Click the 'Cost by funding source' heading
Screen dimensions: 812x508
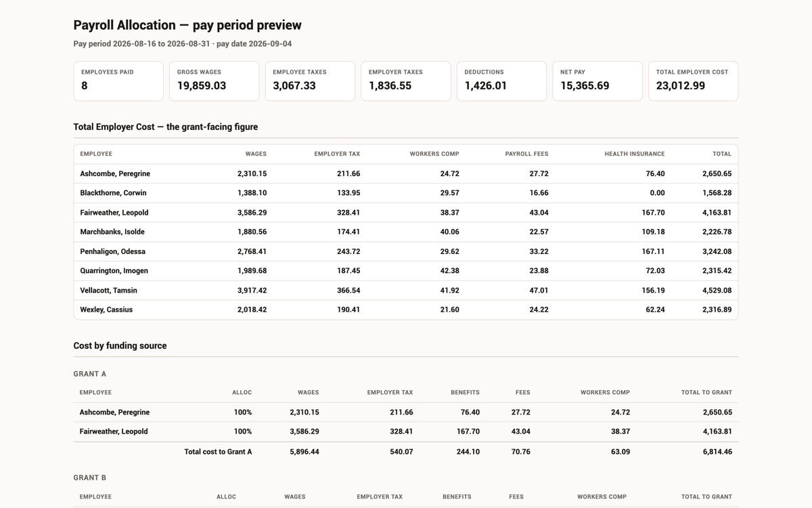tap(120, 345)
